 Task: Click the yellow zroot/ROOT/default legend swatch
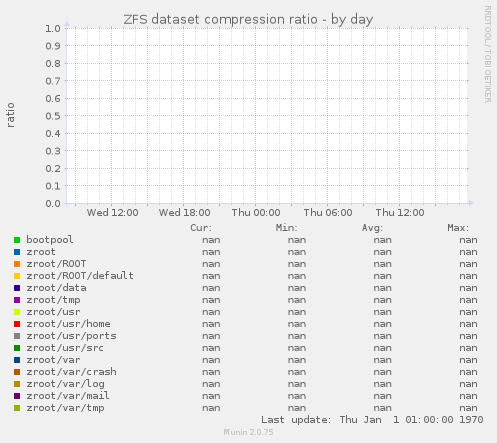coord(17,276)
